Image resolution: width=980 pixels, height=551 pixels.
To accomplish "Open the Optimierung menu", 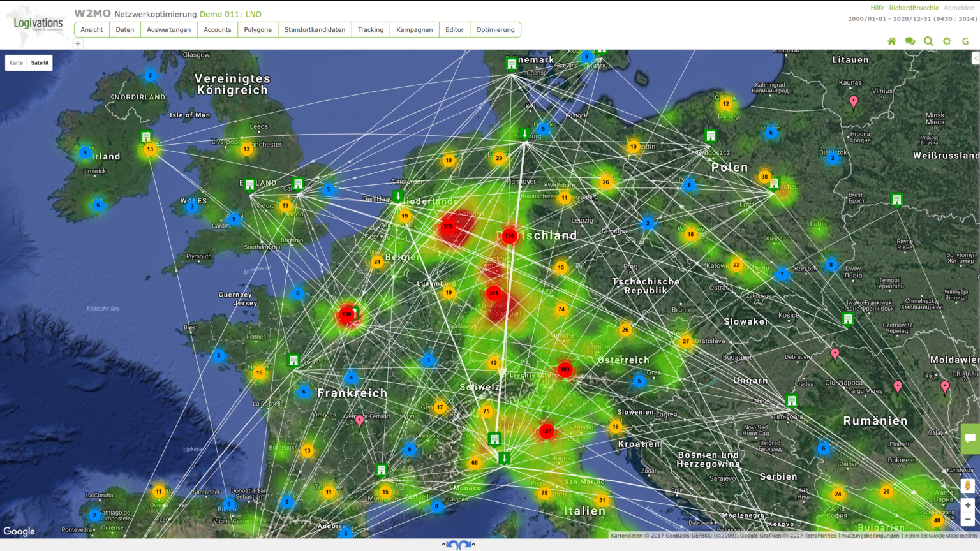I will coord(495,30).
